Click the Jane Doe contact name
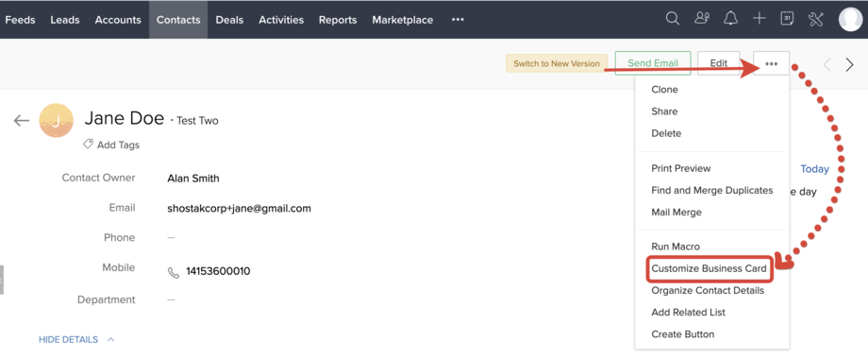Viewport: 868px width, 358px height. (x=124, y=118)
